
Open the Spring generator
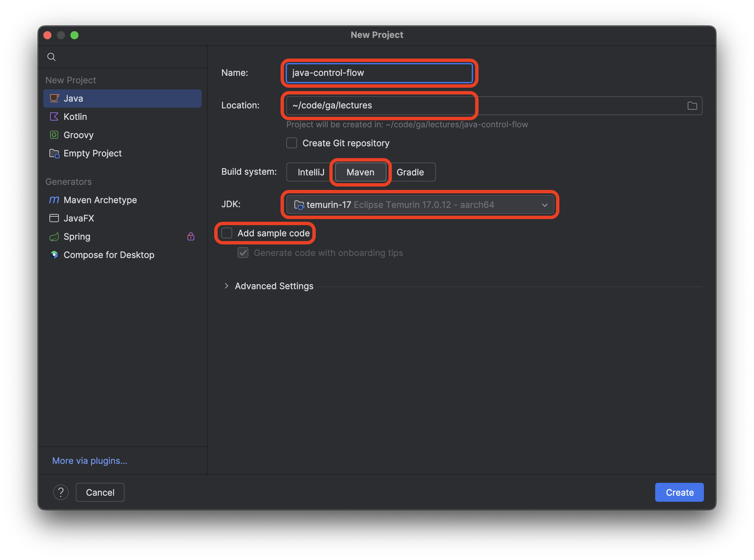point(76,236)
